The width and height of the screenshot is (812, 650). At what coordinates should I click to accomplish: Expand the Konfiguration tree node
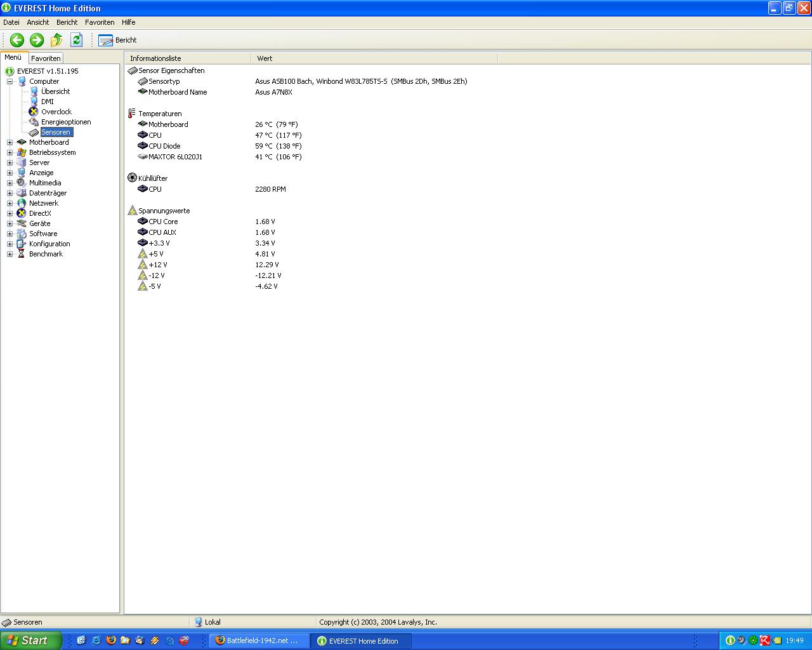click(10, 244)
